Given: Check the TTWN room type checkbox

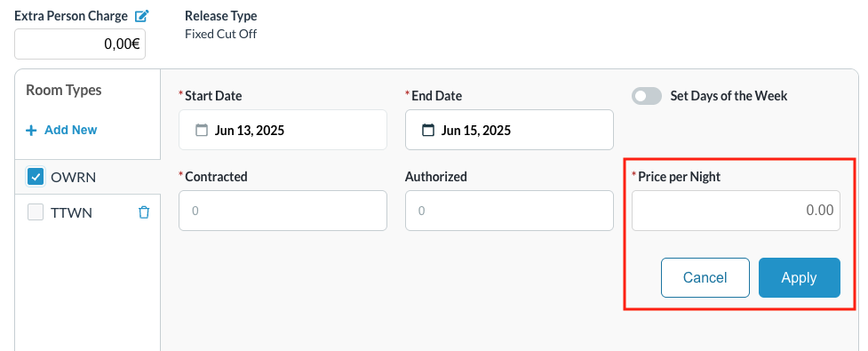Looking at the screenshot, I should 36,212.
